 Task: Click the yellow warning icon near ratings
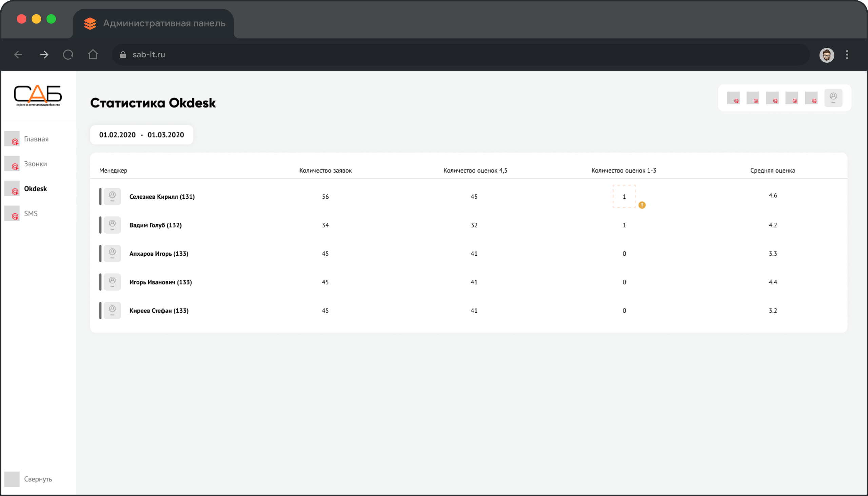[x=642, y=205]
